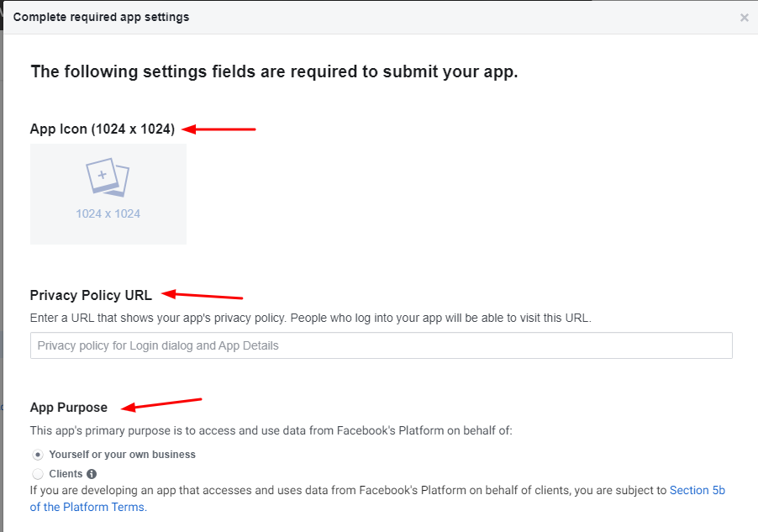758x532 pixels.
Task: Click the "App Purpose" heading
Action: [x=69, y=408]
